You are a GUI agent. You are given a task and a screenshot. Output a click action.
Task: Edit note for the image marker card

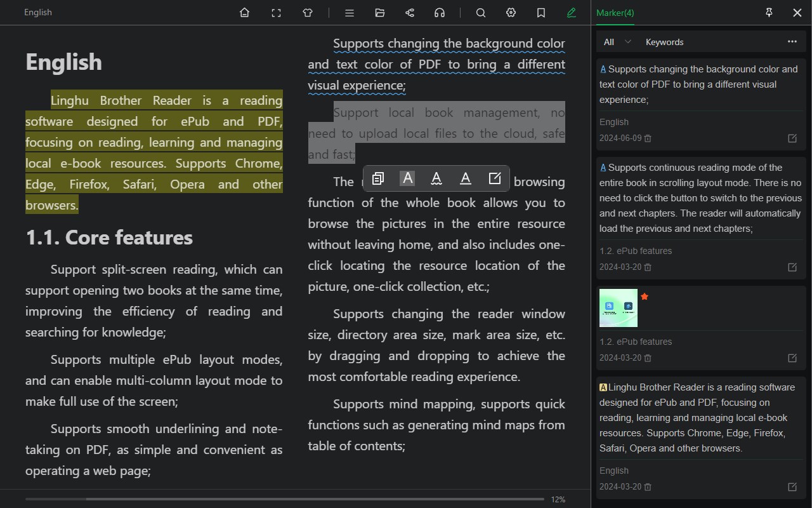click(792, 358)
